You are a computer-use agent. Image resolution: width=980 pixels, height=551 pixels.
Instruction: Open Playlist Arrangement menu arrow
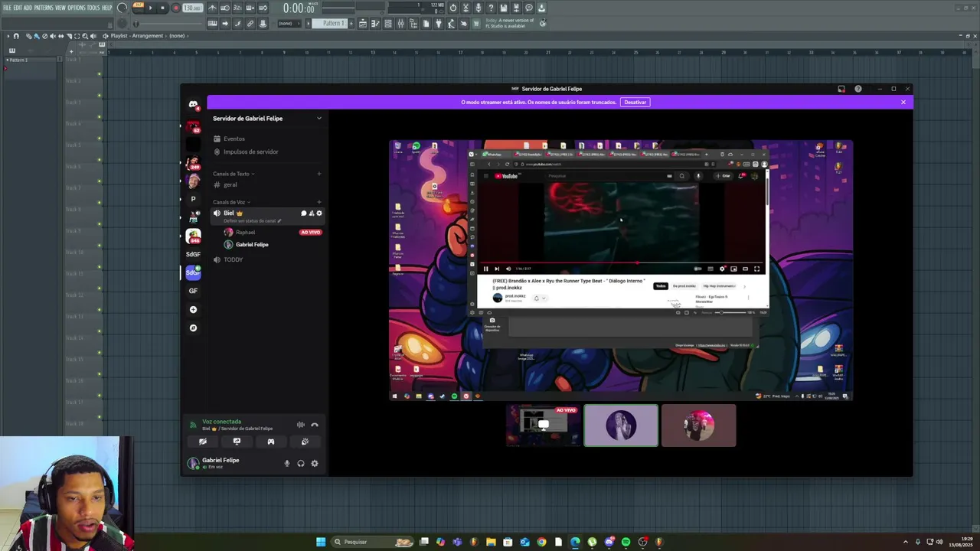(8, 36)
